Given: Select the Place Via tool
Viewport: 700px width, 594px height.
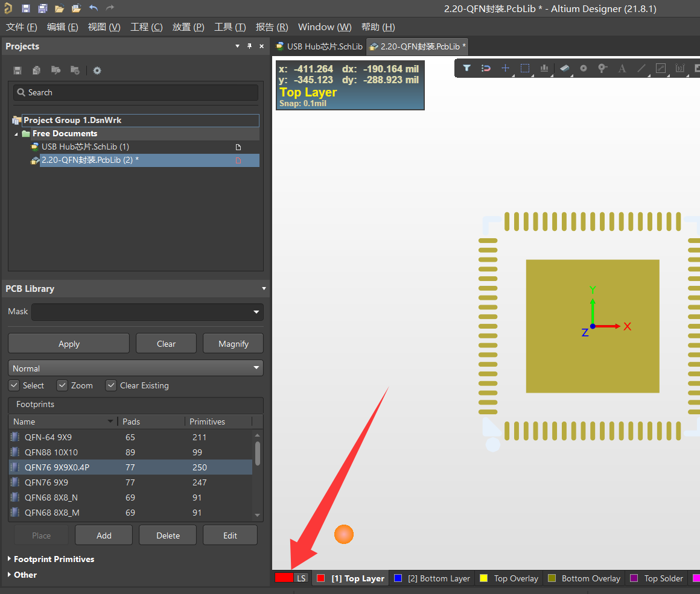Looking at the screenshot, I should pyautogui.click(x=602, y=68).
